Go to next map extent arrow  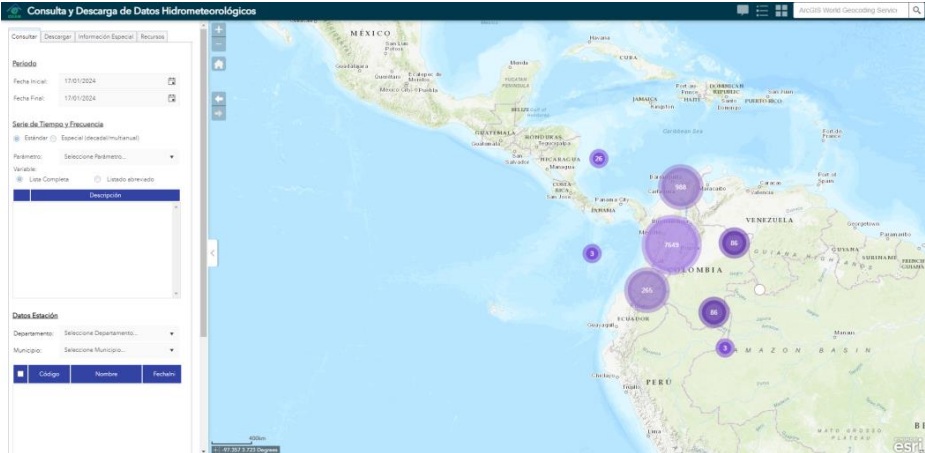[218, 113]
